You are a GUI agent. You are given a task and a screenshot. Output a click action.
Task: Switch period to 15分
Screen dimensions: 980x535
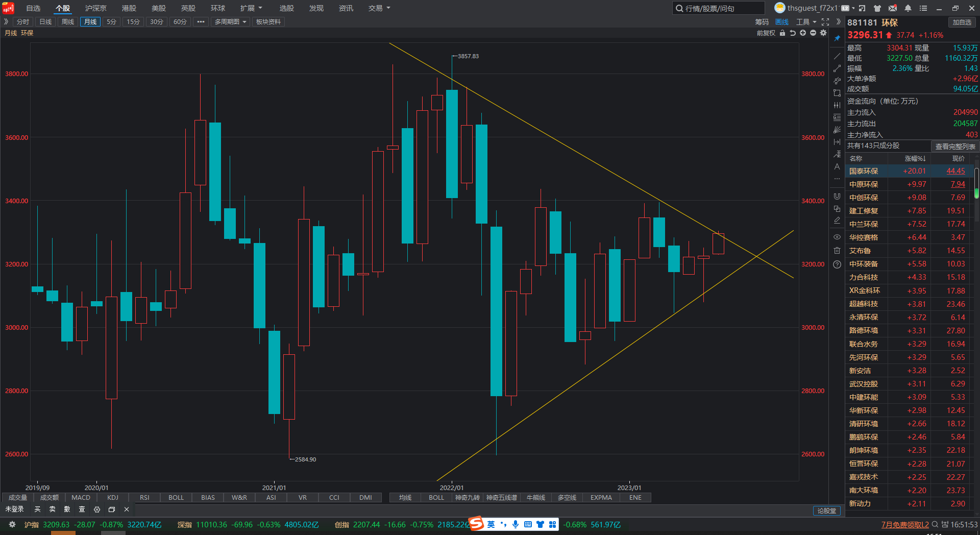click(x=133, y=22)
